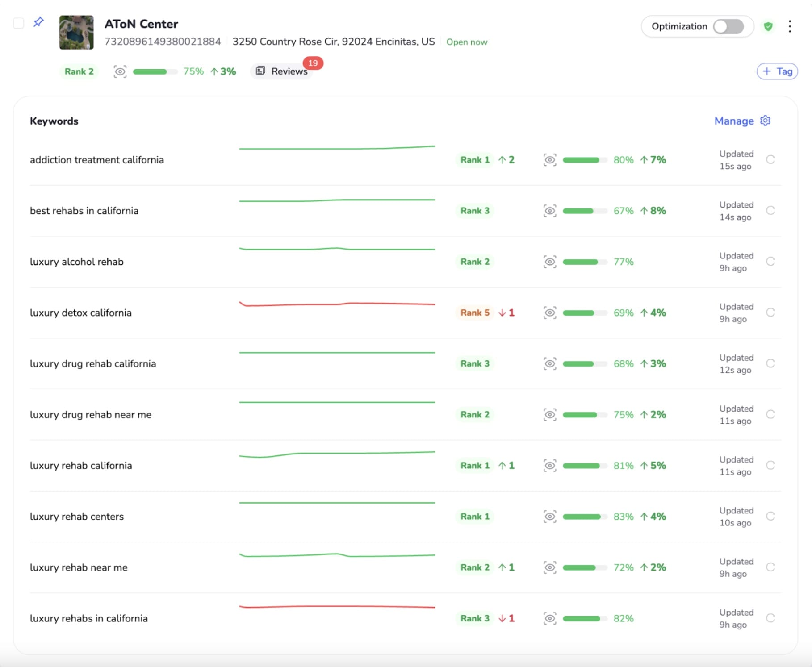Select keyword luxury rehab california

point(81,465)
